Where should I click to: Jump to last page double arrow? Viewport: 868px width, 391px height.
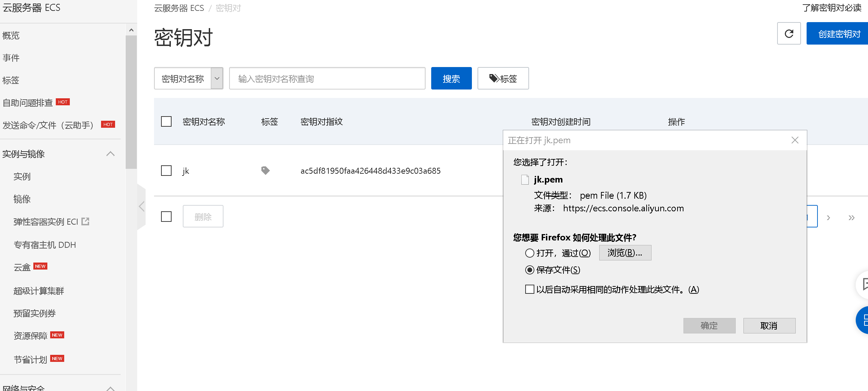(852, 218)
